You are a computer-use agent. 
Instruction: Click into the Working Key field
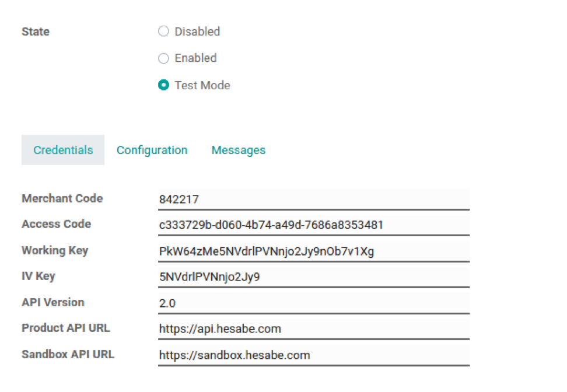click(x=313, y=251)
